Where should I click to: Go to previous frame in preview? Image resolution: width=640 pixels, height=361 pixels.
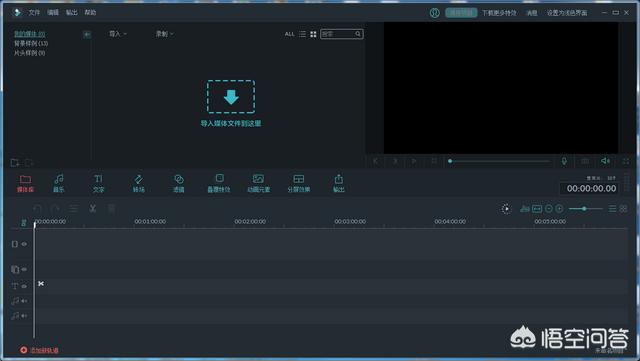(x=376, y=161)
